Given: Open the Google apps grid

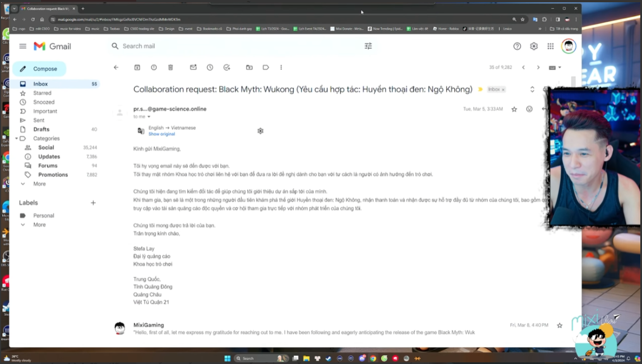Looking at the screenshot, I should [x=551, y=46].
